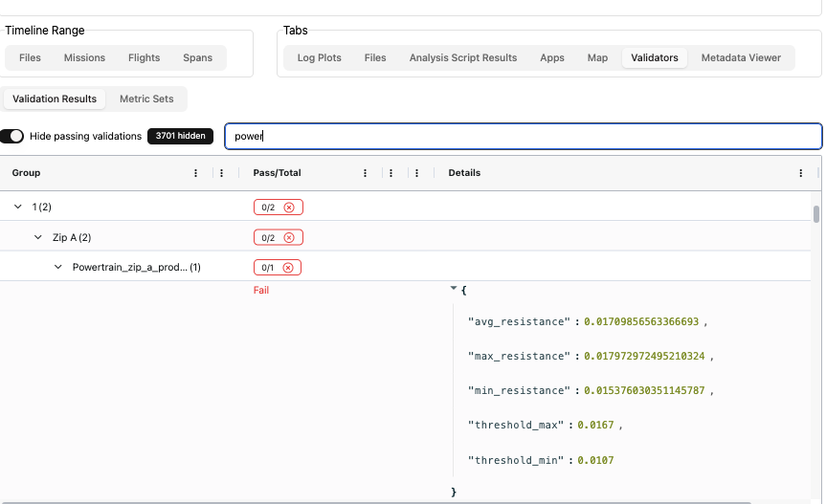Click the Details column header

[464, 173]
